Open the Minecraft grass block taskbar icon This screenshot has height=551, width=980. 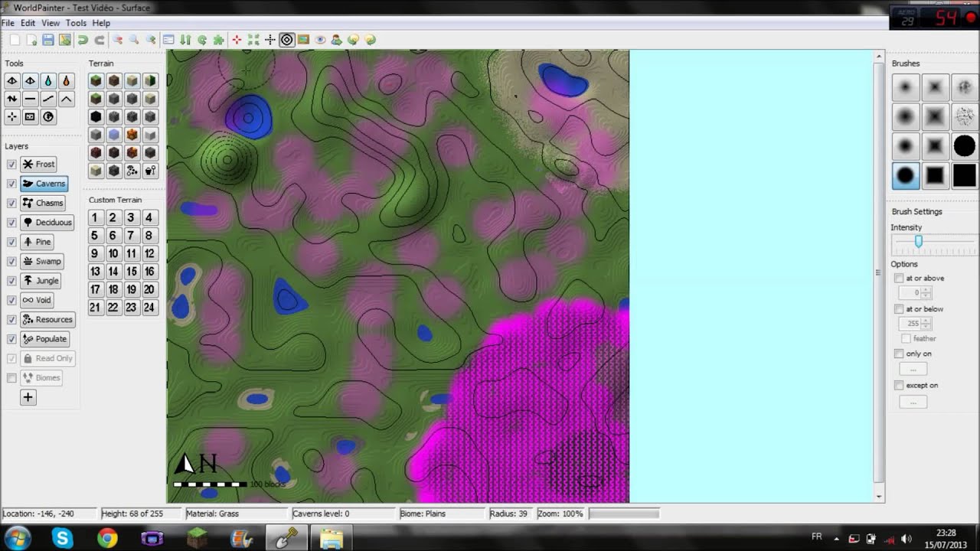197,539
